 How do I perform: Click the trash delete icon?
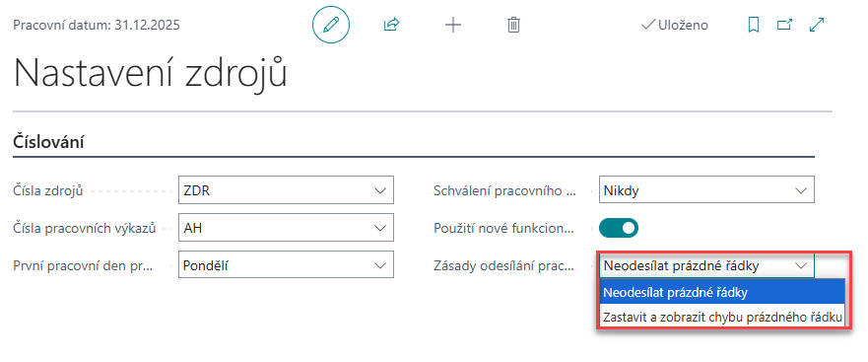513,25
